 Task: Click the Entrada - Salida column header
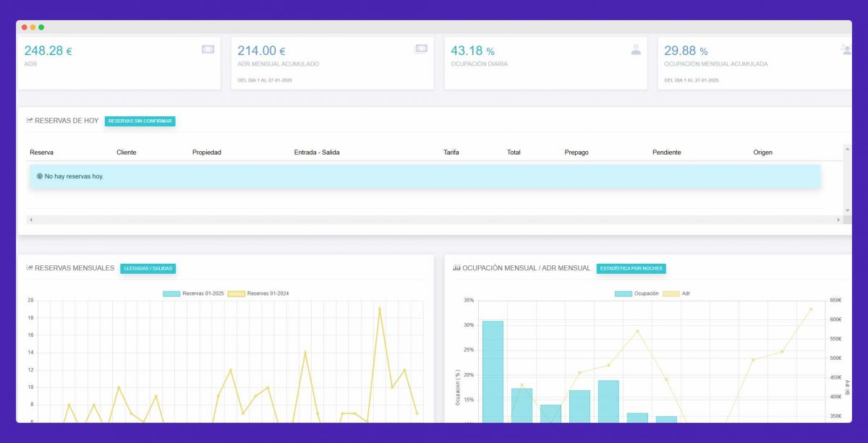pyautogui.click(x=317, y=152)
